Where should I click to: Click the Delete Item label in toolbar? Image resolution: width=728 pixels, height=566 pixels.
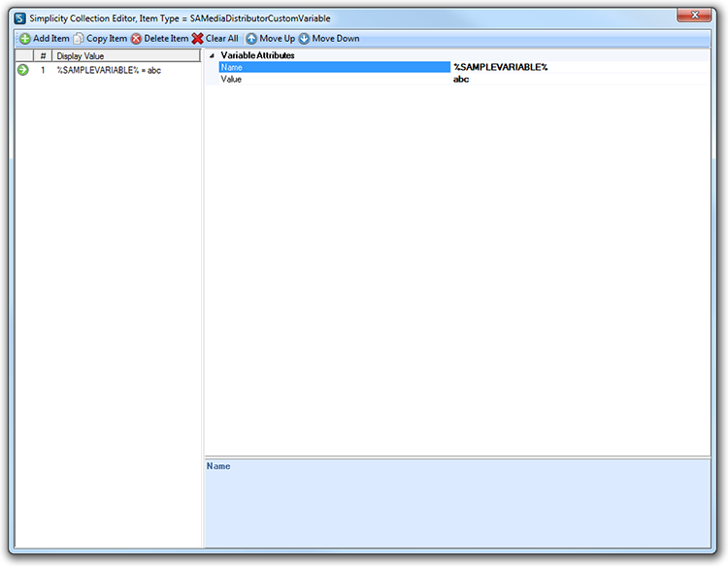click(x=166, y=39)
